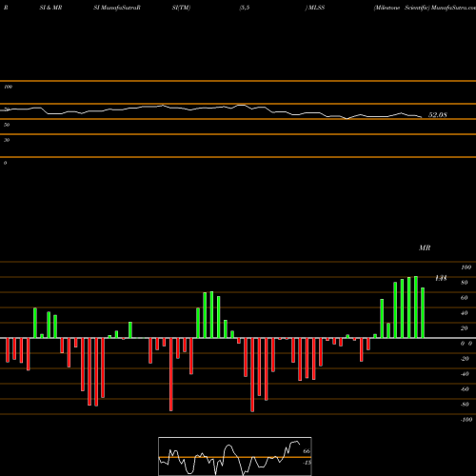Open the mini oscillator thumbnail chart
476x476 pixels.
click(235, 456)
